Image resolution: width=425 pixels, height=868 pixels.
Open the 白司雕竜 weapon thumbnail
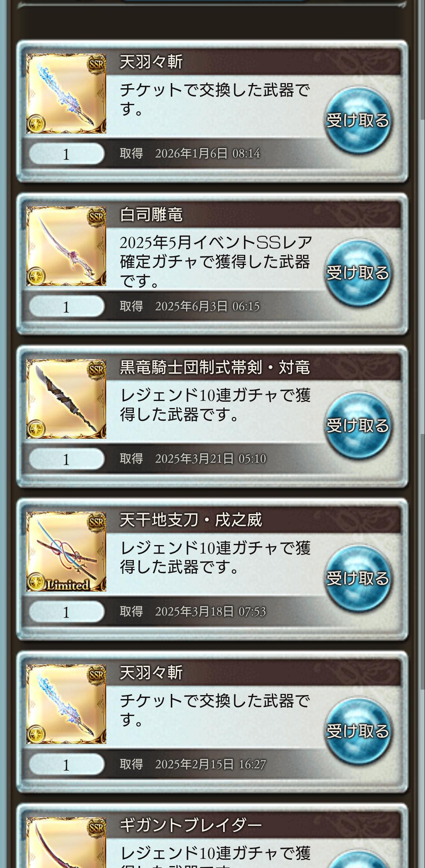[66, 246]
